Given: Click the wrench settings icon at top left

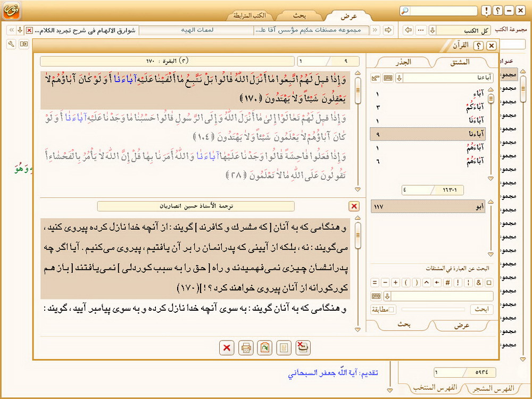Looking at the screenshot, I should click(11, 44).
